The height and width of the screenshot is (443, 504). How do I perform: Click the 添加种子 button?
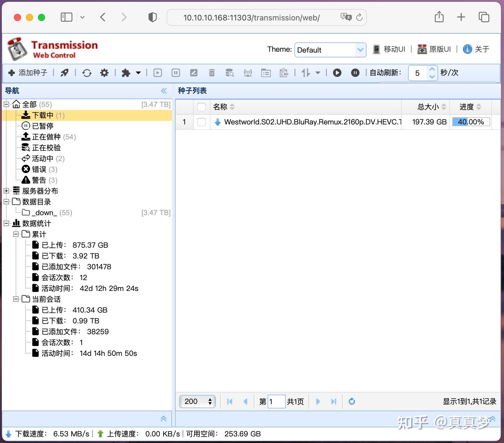tap(28, 73)
